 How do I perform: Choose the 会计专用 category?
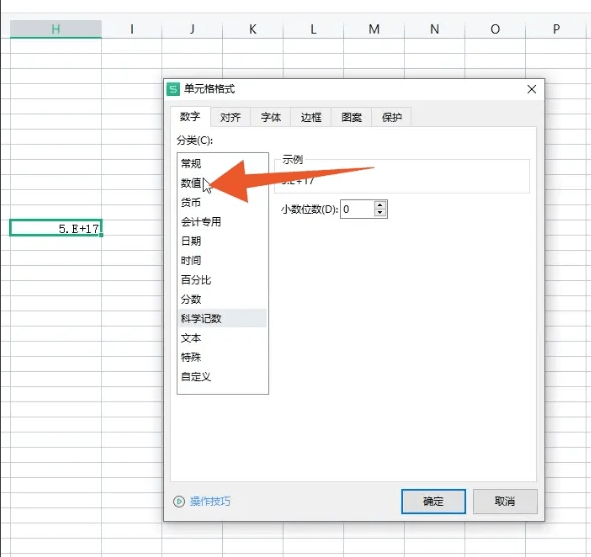222,222
